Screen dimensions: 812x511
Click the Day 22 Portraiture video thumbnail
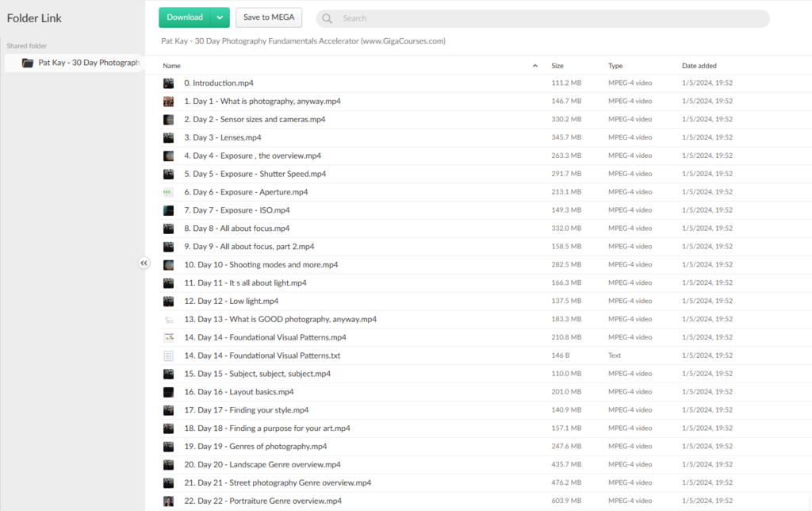(168, 501)
